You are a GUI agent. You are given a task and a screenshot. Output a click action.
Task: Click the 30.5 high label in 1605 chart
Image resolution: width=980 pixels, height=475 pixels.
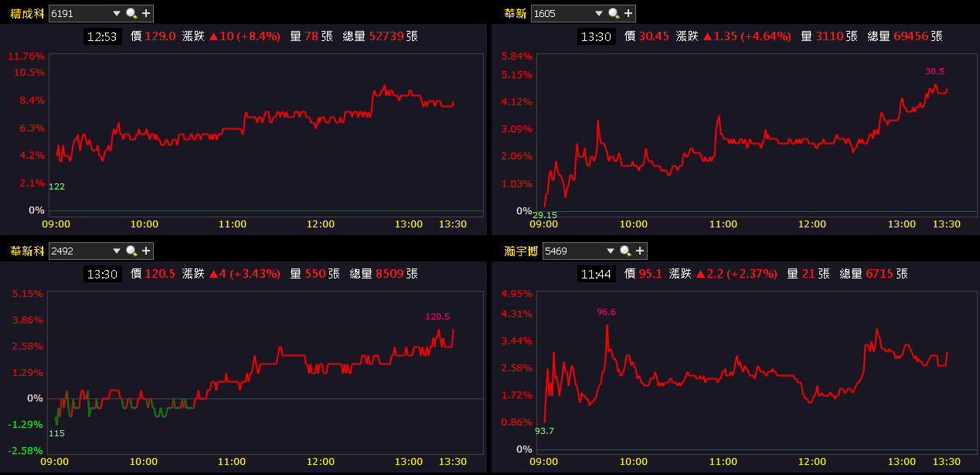coord(934,71)
